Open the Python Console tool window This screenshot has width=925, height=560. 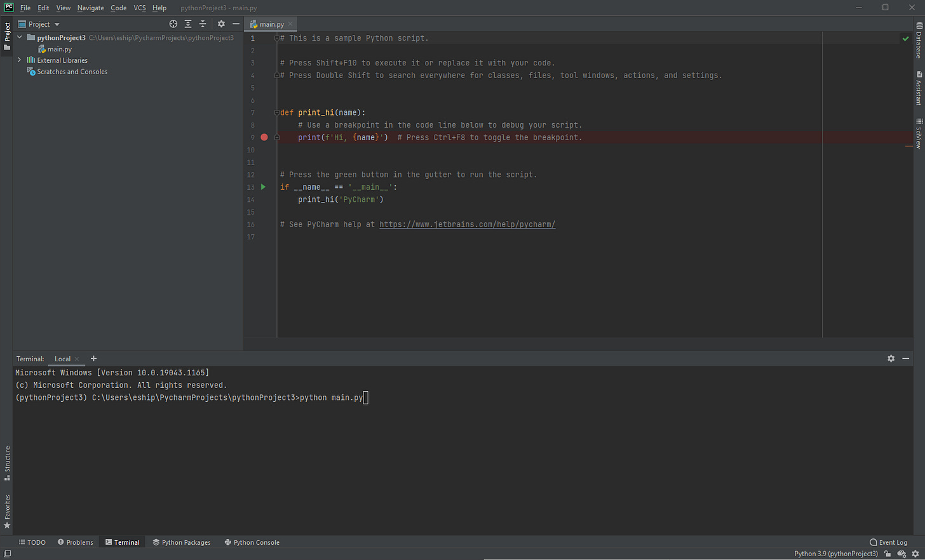tap(252, 542)
